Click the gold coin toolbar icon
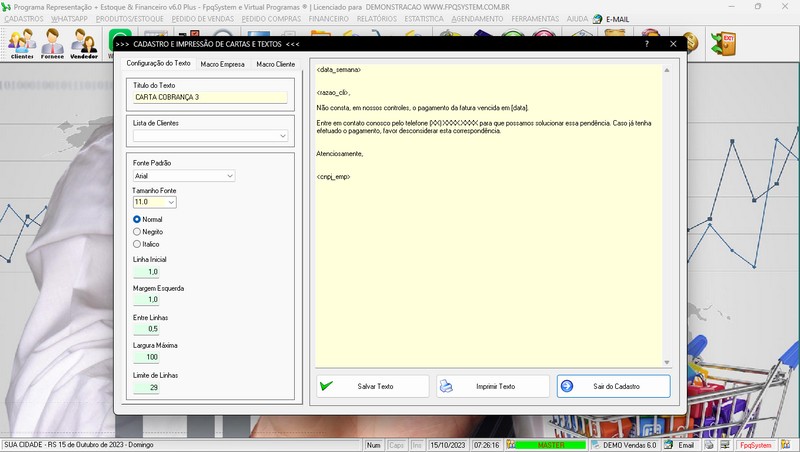 [x=691, y=42]
